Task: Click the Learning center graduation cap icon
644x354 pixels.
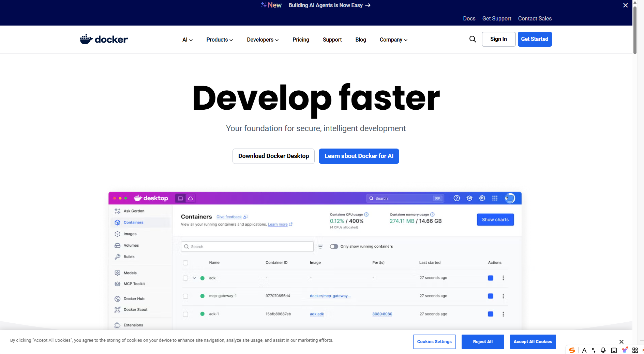Action: [469, 198]
